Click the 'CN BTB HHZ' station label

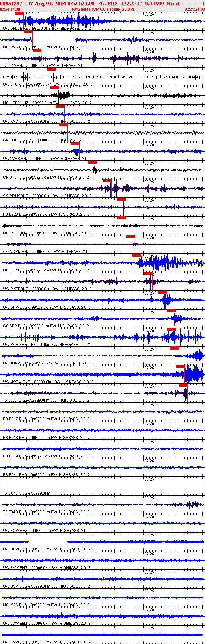[x=15, y=177]
